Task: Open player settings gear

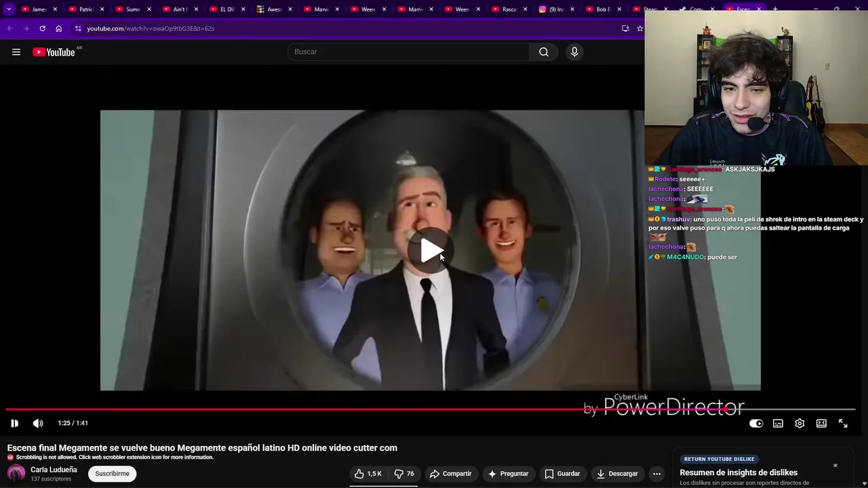Action: [800, 423]
